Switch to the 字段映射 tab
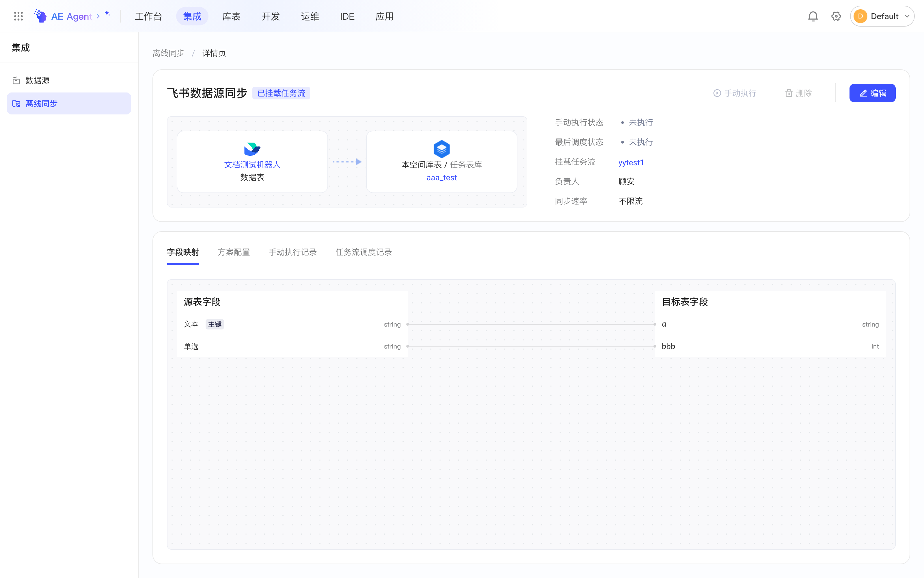 183,252
